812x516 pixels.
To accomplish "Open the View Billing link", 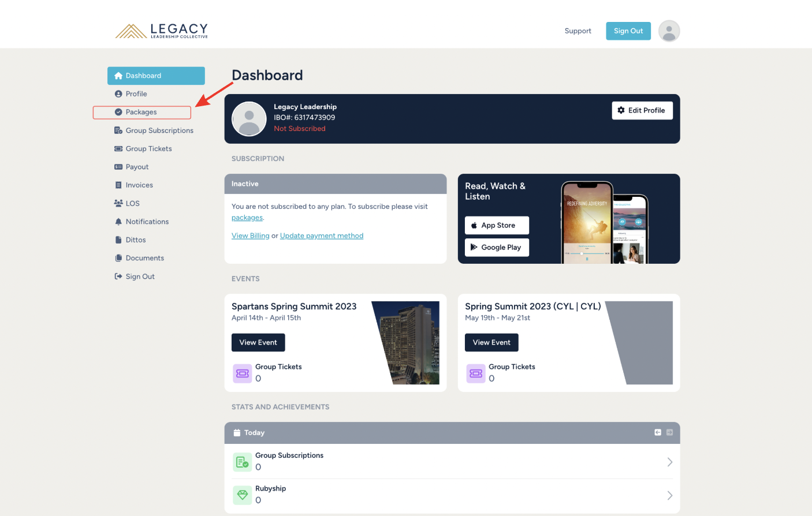I will tap(250, 235).
